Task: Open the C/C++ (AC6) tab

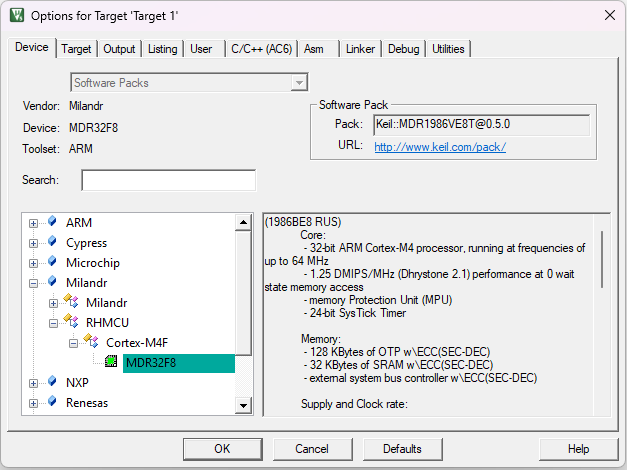Action: tap(261, 49)
